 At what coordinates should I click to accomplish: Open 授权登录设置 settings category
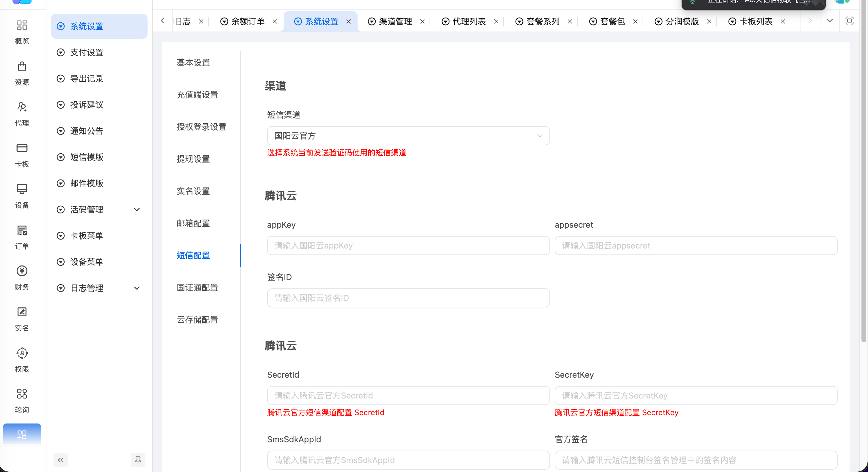tap(201, 127)
